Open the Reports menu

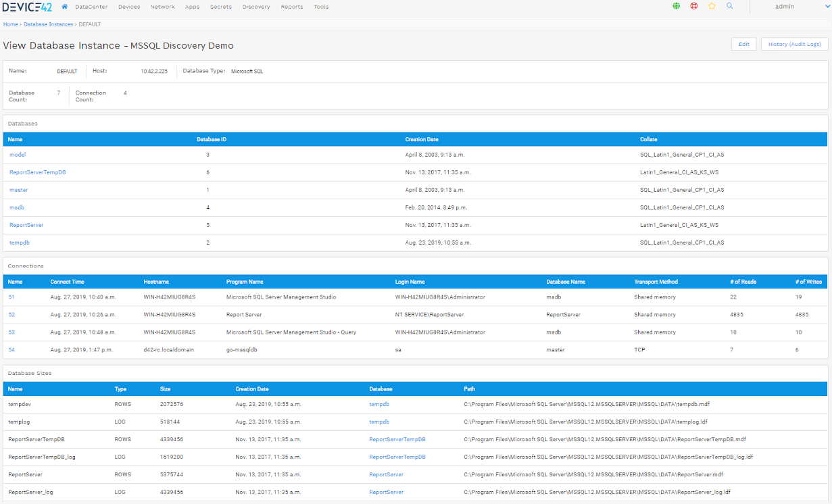point(292,7)
